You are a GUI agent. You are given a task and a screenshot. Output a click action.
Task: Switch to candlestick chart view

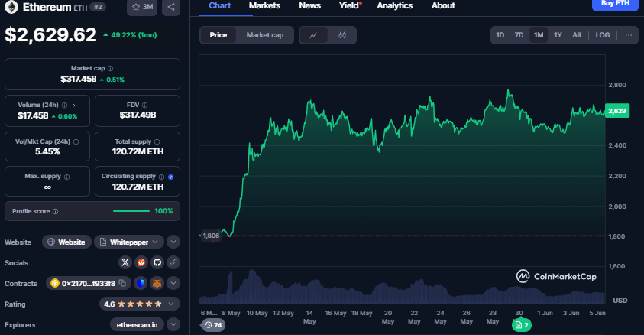(342, 35)
